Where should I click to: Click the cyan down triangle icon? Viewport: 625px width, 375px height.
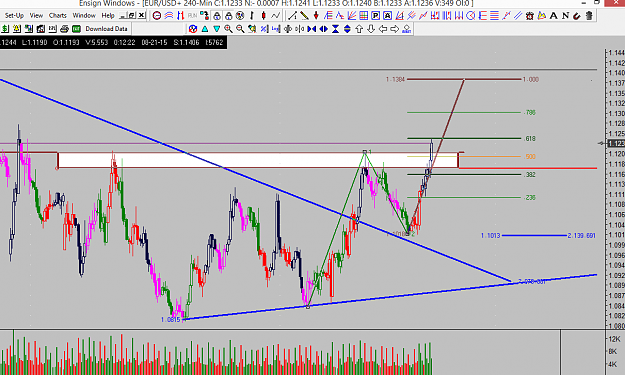216,29
